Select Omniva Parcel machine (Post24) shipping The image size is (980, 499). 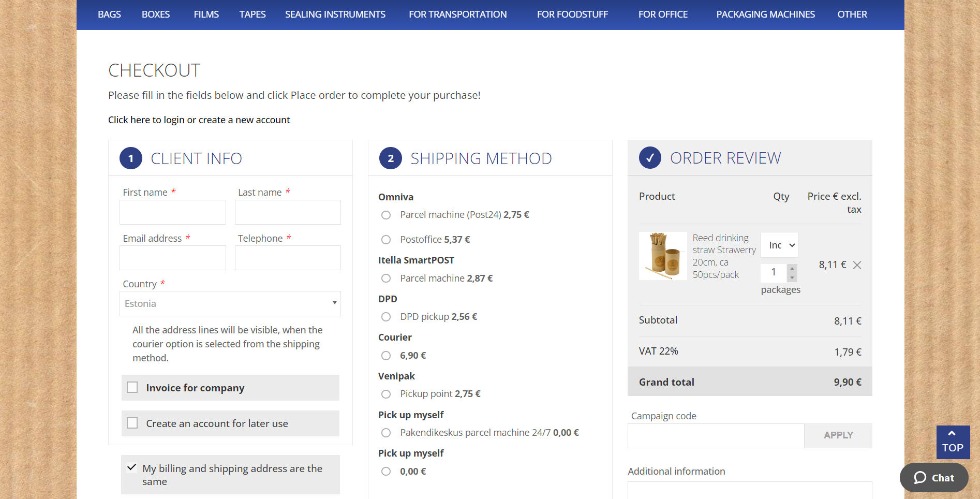386,215
